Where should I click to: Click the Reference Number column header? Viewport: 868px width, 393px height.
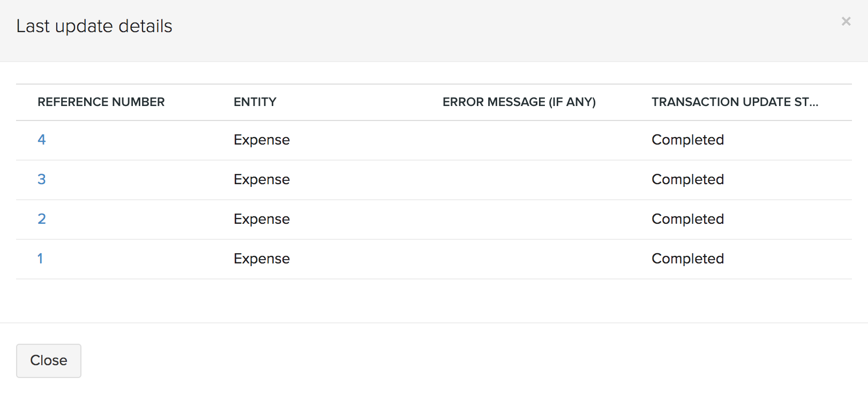[101, 102]
